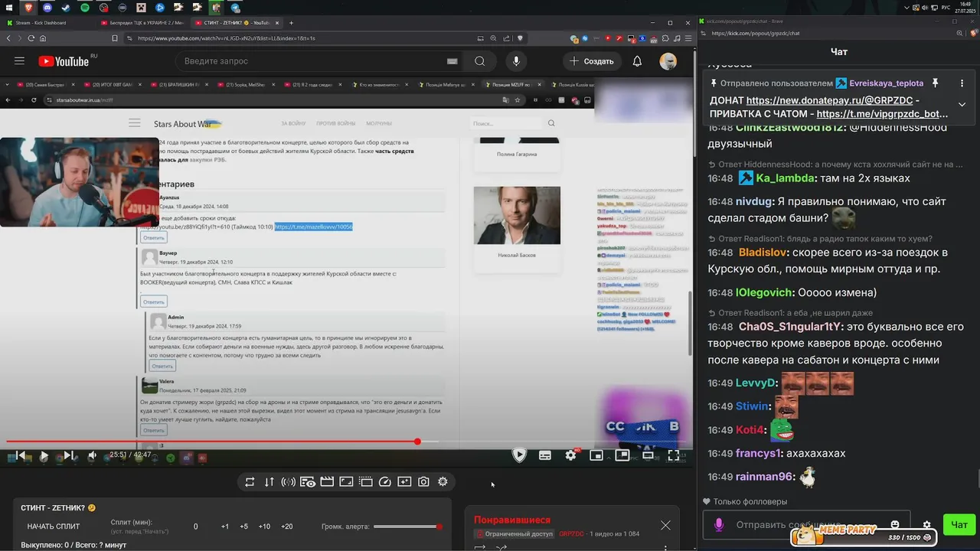Mute the YouTube player volume

point(93,456)
